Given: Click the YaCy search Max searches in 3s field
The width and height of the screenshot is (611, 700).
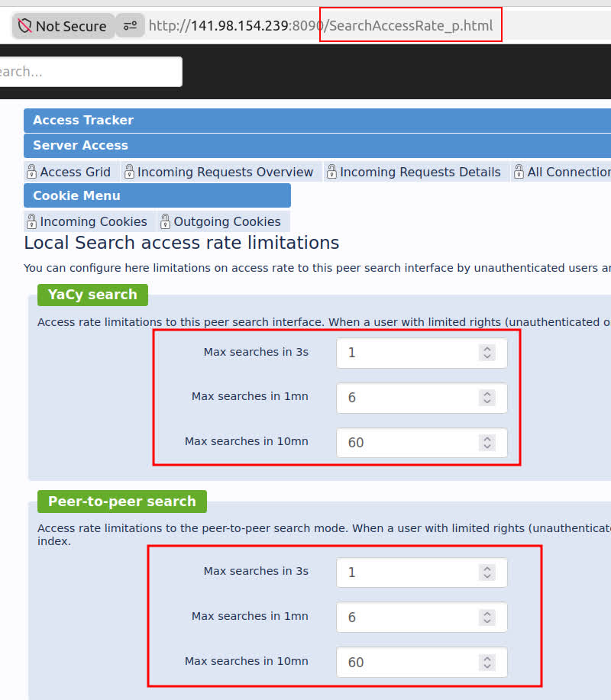Looking at the screenshot, I should 422,353.
